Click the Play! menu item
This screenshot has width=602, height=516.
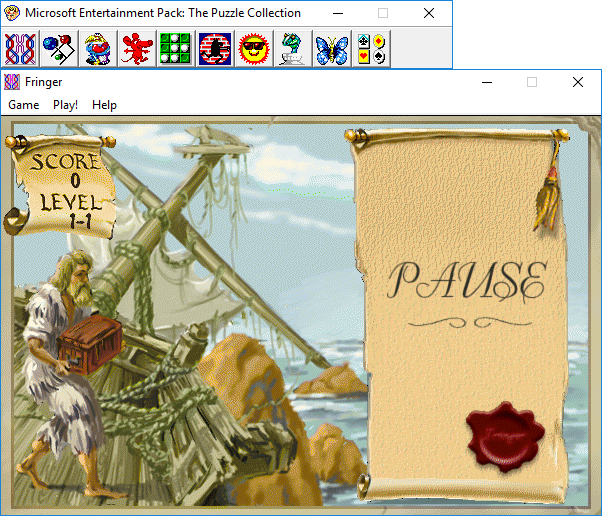tap(66, 105)
